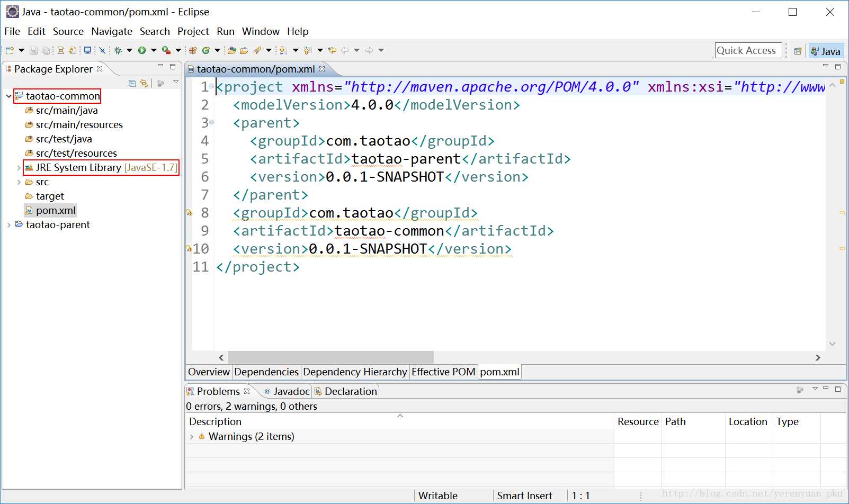Switch to the Dependency Hierarchy tab
This screenshot has width=849, height=504.
(x=355, y=372)
